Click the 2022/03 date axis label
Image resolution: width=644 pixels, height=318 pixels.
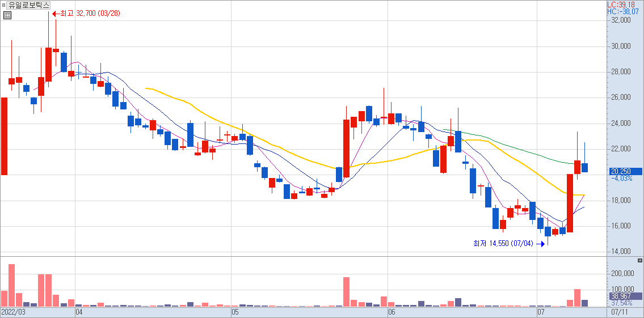tap(13, 312)
